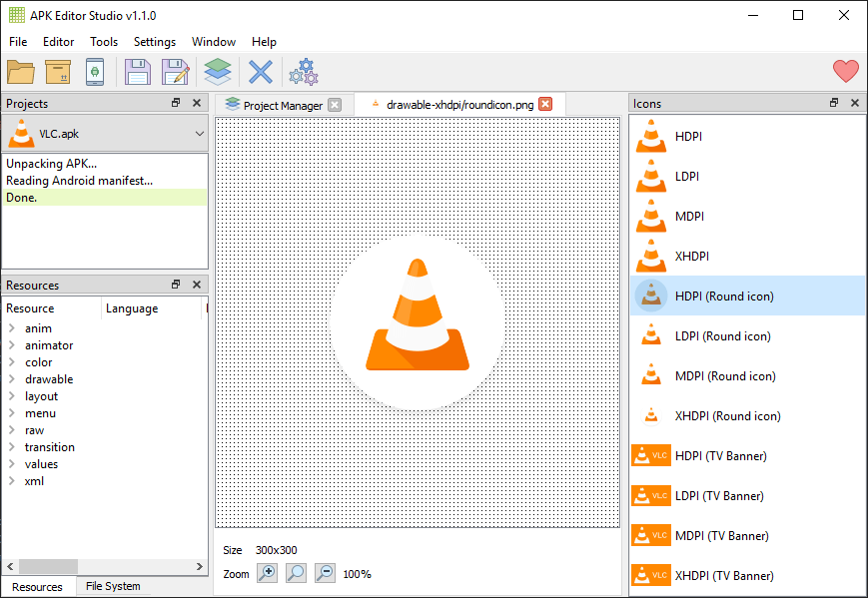The height and width of the screenshot is (598, 868).
Task: Zoom in using the magnifier plus icon
Action: 268,574
